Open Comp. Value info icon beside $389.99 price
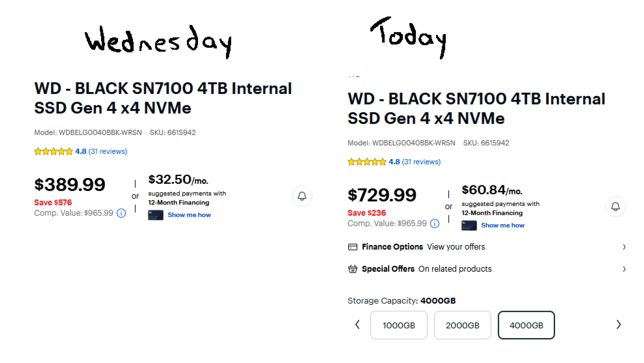The image size is (644, 363). click(121, 213)
